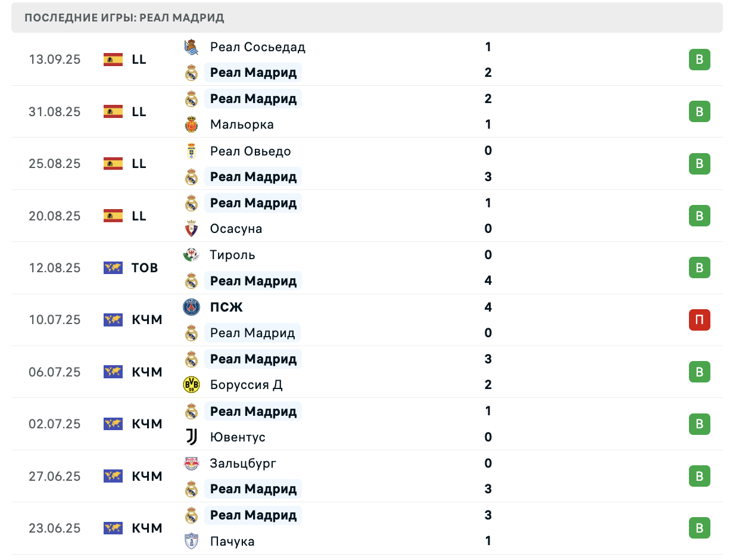Click the Pachuca club crest
This screenshot has height=560, width=736.
tap(191, 541)
